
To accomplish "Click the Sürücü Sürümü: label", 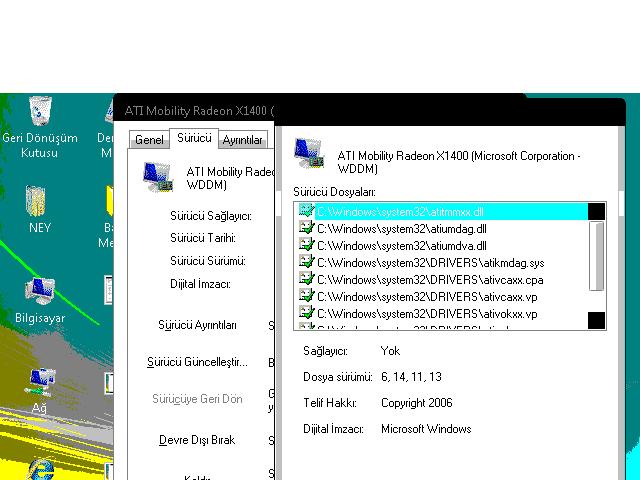I will tap(208, 261).
